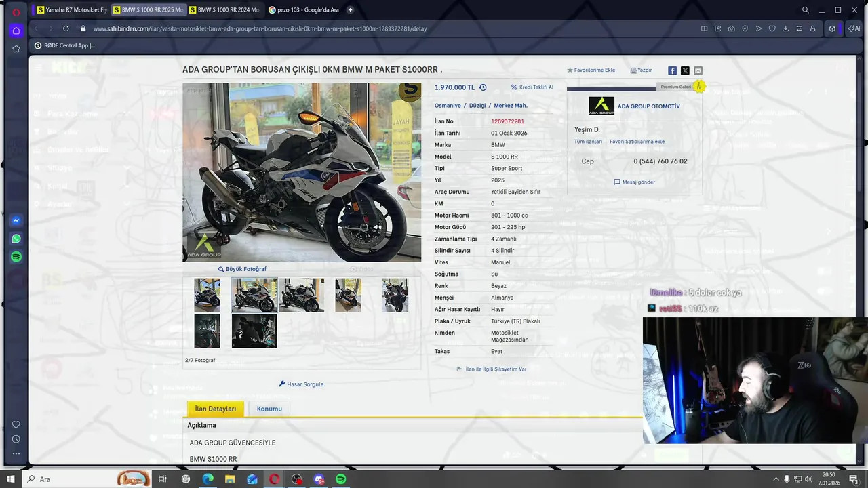Open history clock icon in sidebar
Image resolution: width=868 pixels, height=488 pixels.
(16, 439)
